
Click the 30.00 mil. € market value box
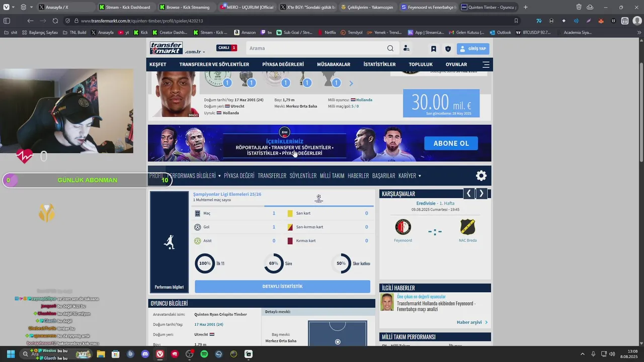pos(441,104)
